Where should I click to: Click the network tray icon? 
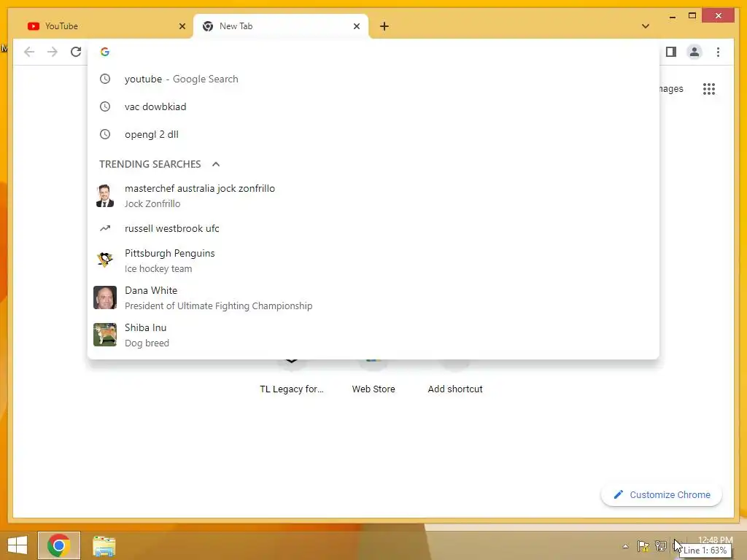(661, 546)
